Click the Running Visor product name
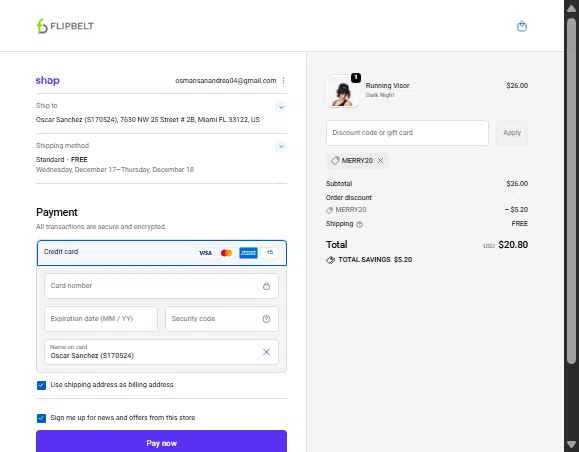The image size is (579, 452). coord(387,85)
